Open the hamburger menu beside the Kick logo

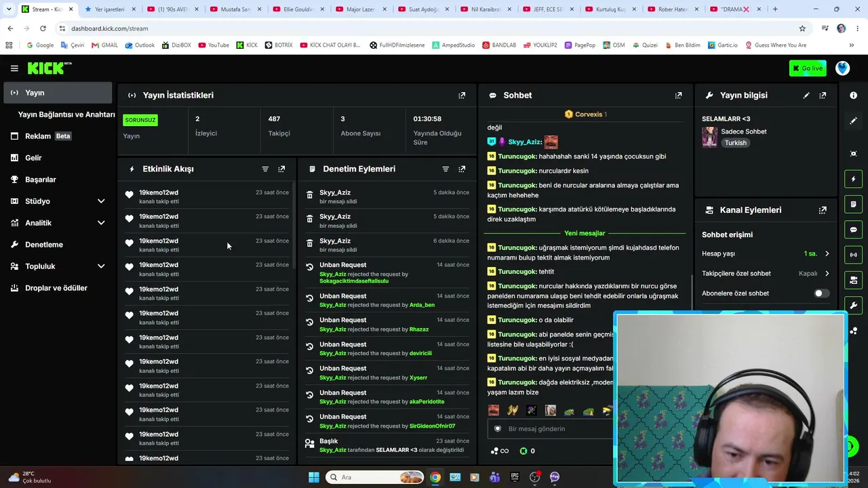[14, 68]
